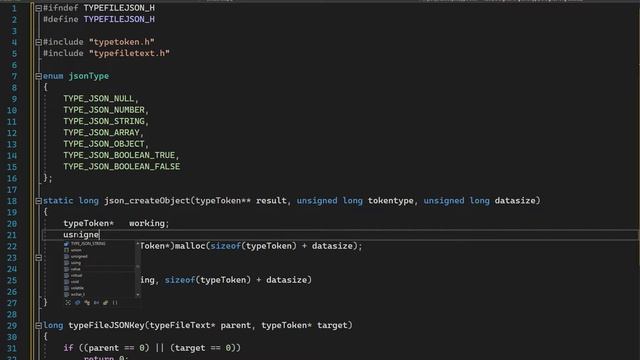Click the completion list scrollbar thumb
The height and width of the screenshot is (360, 640).
pyautogui.click(x=138, y=267)
